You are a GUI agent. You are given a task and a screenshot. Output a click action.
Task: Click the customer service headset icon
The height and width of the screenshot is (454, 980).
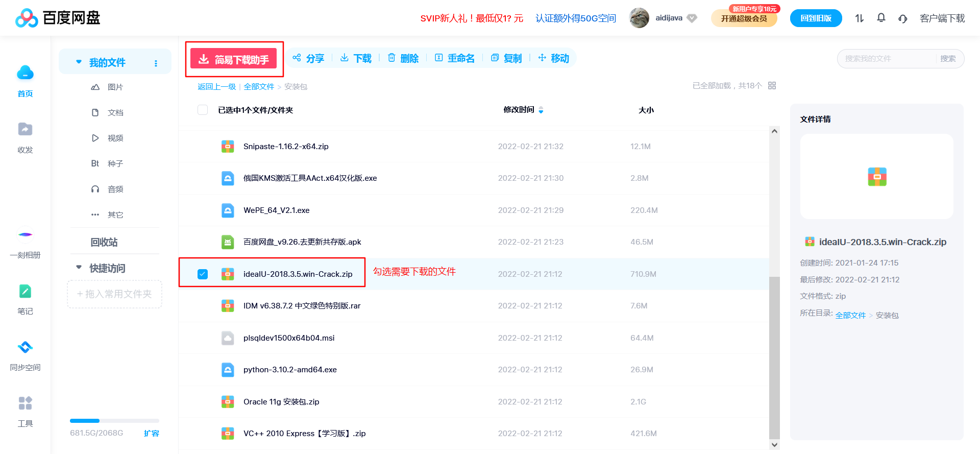[x=902, y=18]
